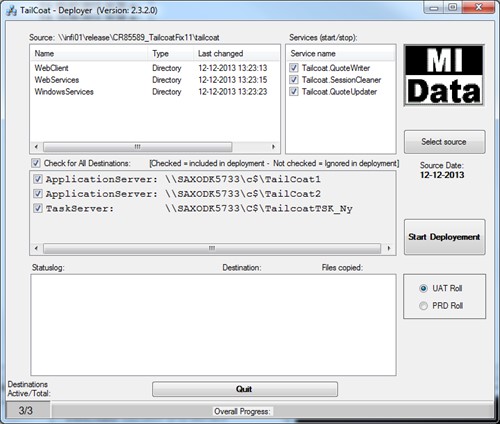
Task: Click the Service name column header
Action: pos(341,54)
